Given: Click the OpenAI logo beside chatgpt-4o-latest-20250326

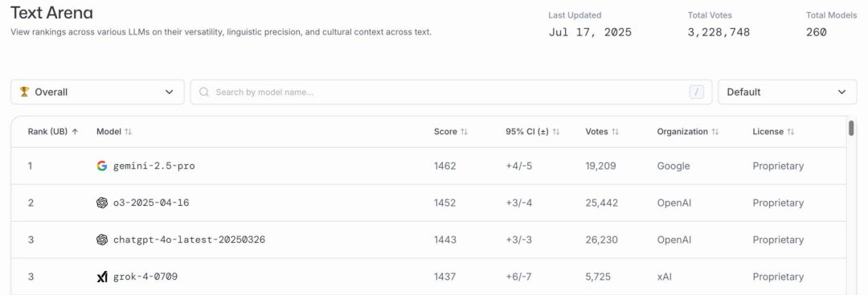Looking at the screenshot, I should coord(102,240).
